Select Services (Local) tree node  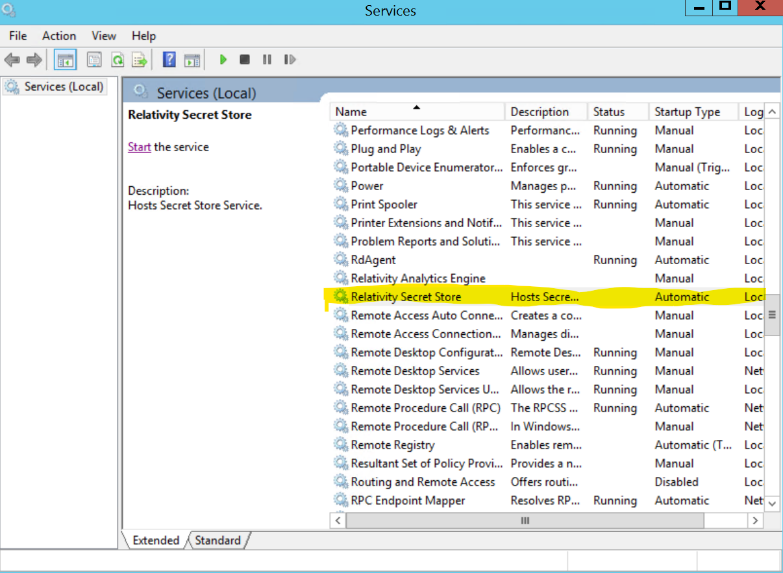point(54,87)
